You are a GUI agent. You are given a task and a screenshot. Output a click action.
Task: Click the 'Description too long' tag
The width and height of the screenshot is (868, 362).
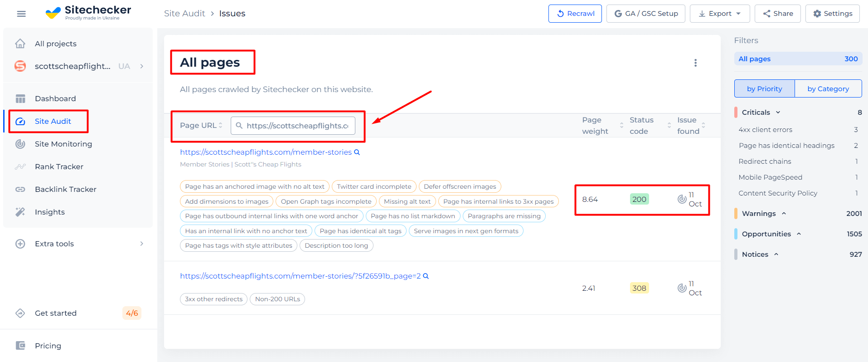[336, 245]
